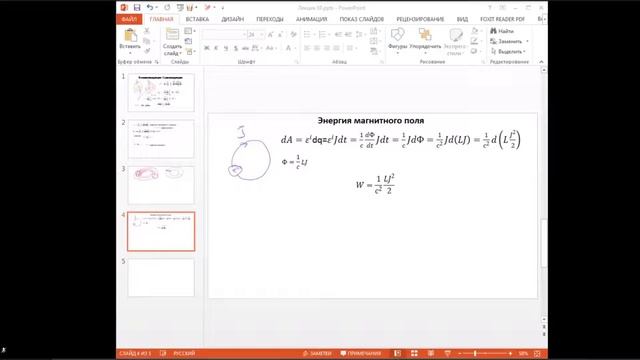Toggle the notes pane (Заметки)
The width and height of the screenshot is (640, 360).
point(317,353)
